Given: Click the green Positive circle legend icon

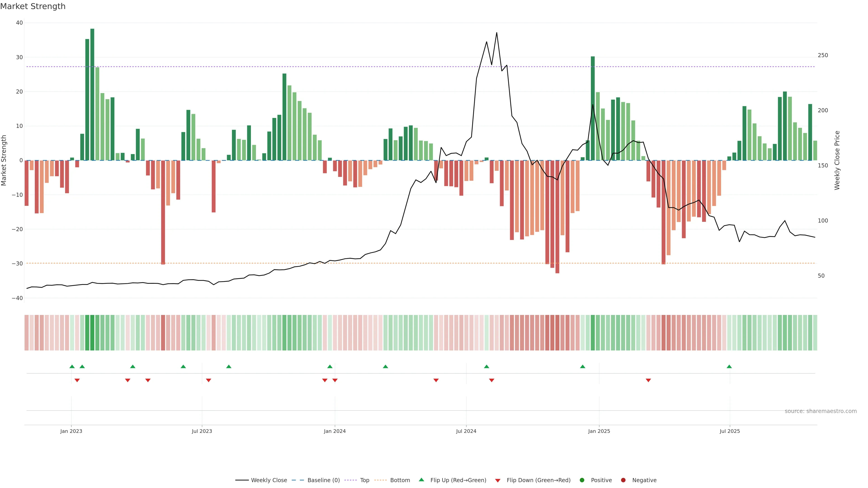Looking at the screenshot, I should [582, 480].
